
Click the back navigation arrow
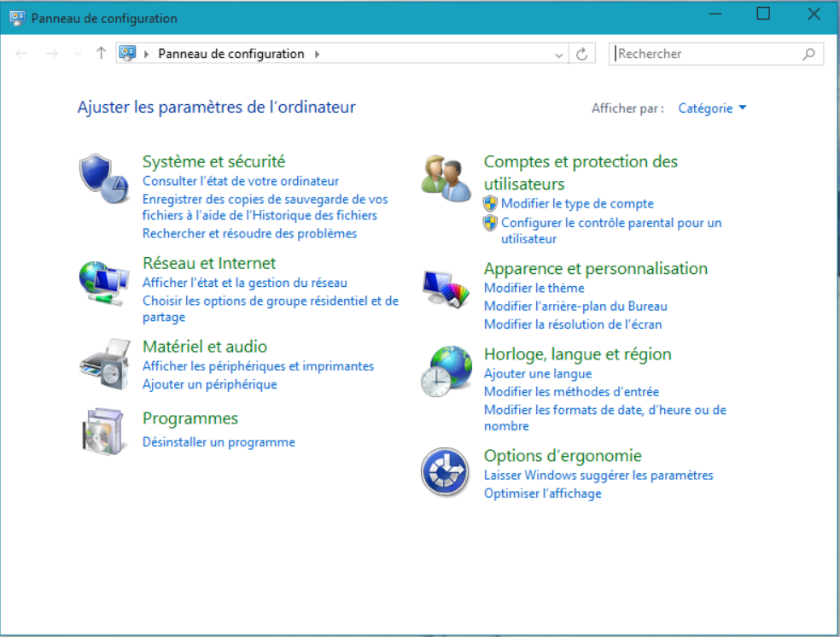(x=21, y=54)
